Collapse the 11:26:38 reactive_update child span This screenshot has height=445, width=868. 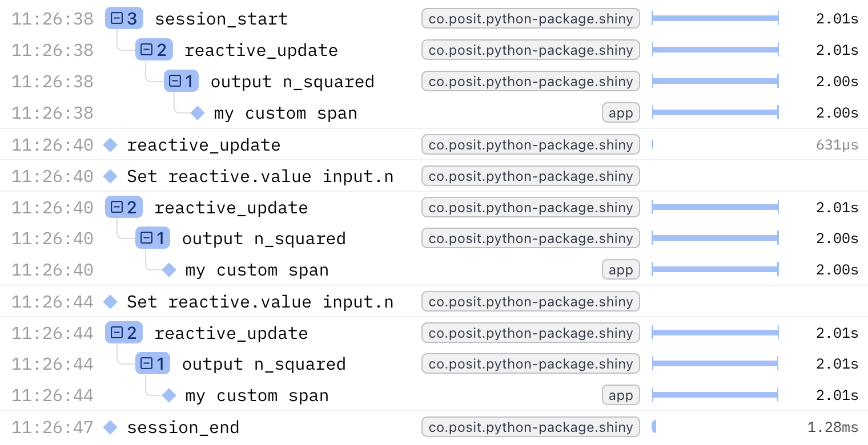click(x=147, y=50)
